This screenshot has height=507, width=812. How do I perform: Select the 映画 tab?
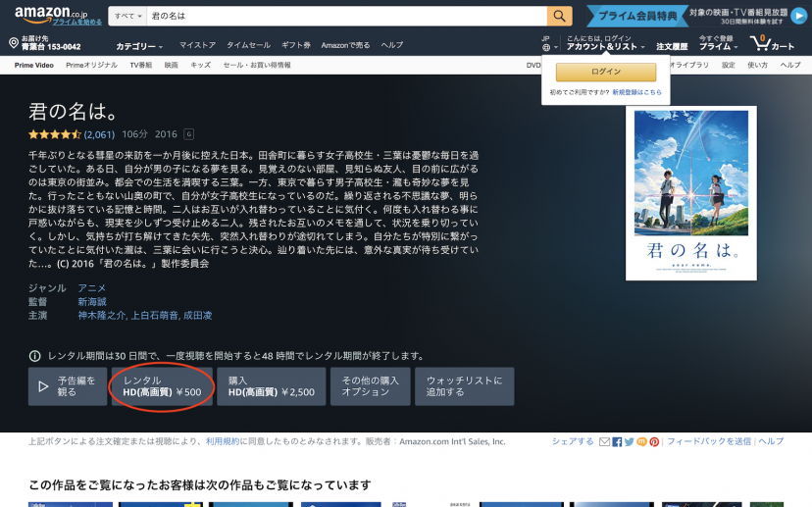pos(171,66)
